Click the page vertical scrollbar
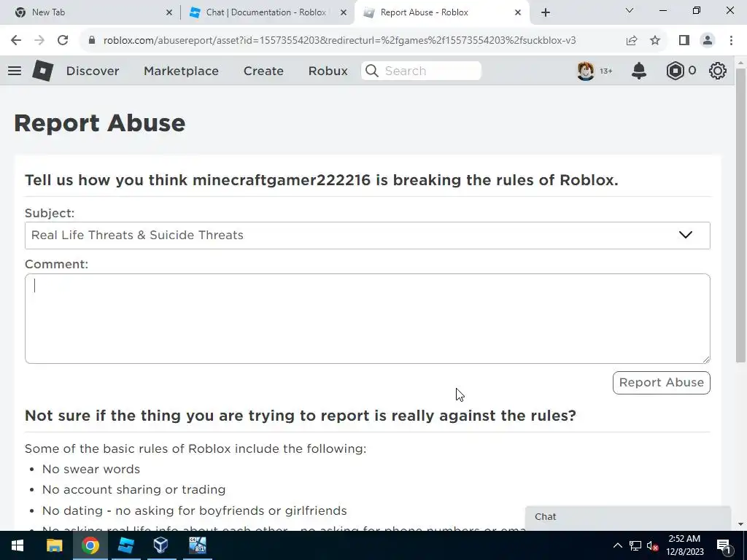This screenshot has width=747, height=560. 740,216
